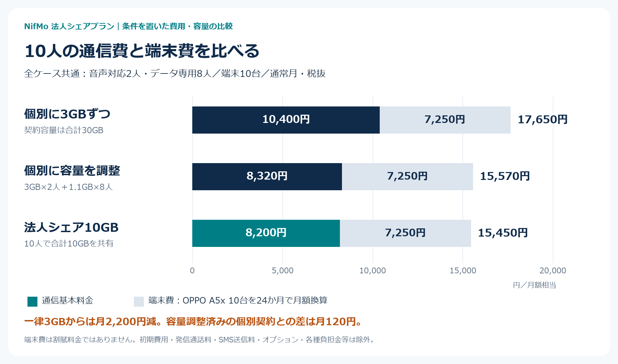This screenshot has height=364, width=618.
Task: Click the axis tick label 5,000
Action: [283, 271]
